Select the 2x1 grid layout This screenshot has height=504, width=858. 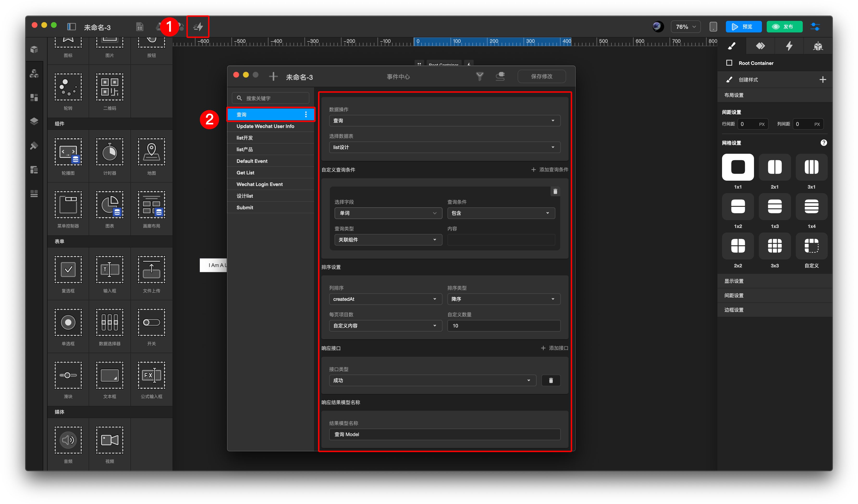click(x=775, y=167)
